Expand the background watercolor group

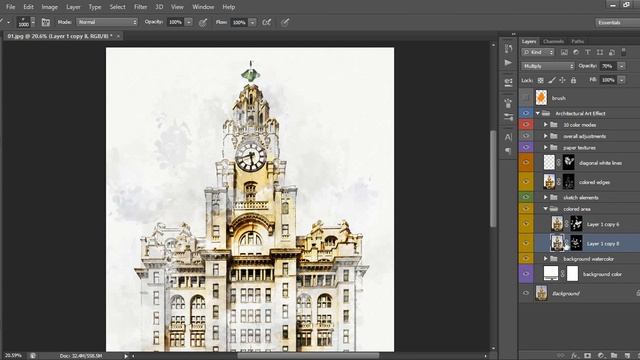[x=546, y=259]
